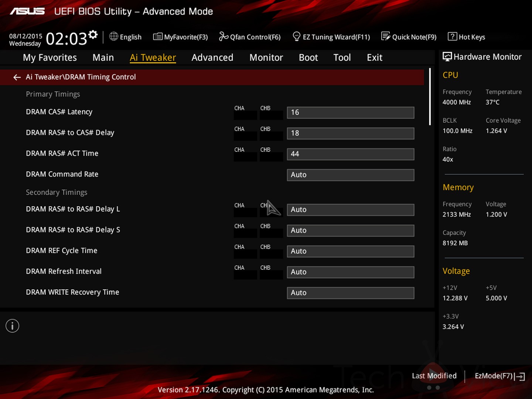Click the globe language icon
Image resolution: width=532 pixels, height=399 pixels.
coord(114,36)
